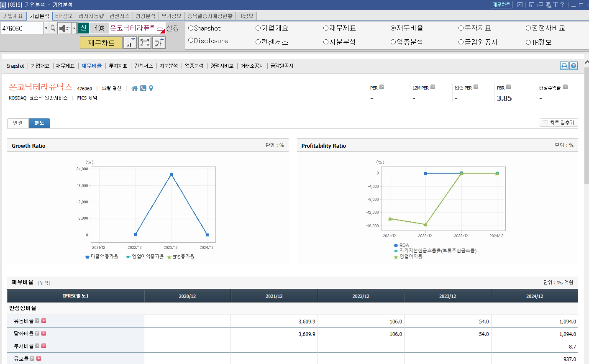Screen dimensions: 589x364
Task: Toggle the pin lock icon in title bar
Action: coord(548,5)
